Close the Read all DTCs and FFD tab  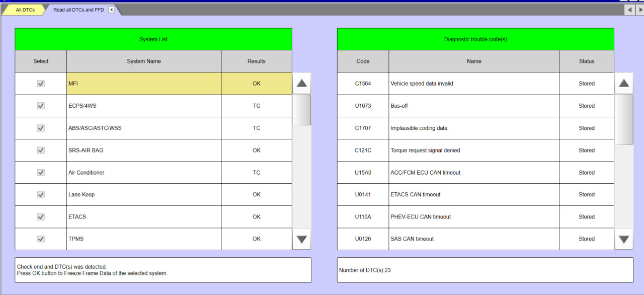tap(111, 10)
